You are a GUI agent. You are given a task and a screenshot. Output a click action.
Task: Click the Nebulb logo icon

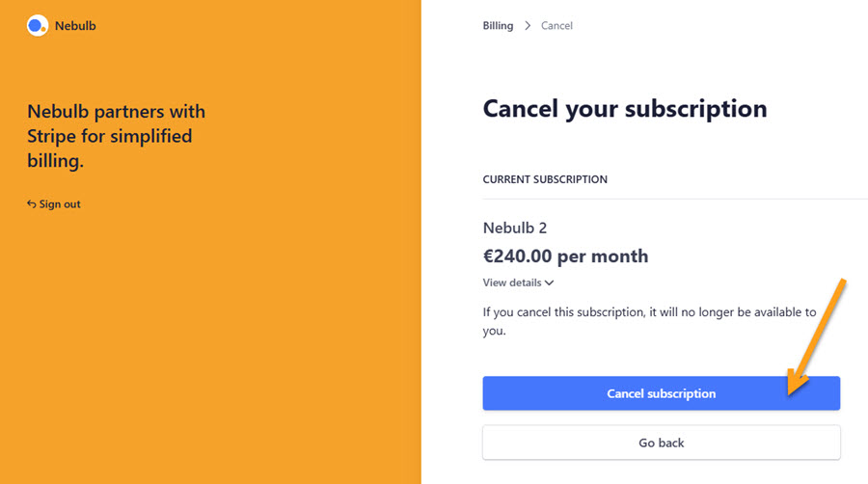tap(38, 26)
